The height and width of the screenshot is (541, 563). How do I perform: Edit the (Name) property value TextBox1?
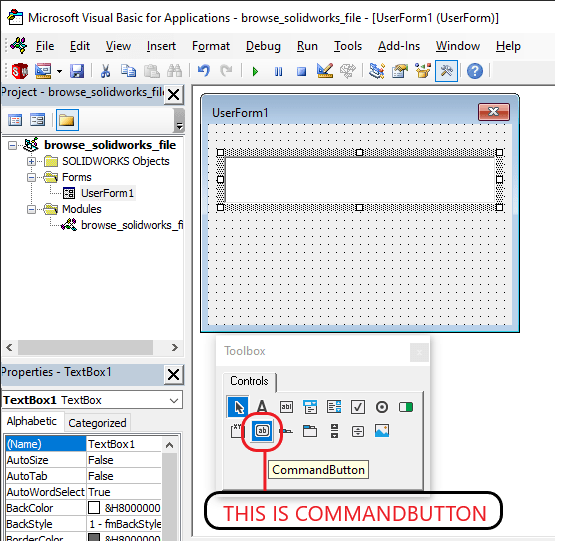[124, 444]
